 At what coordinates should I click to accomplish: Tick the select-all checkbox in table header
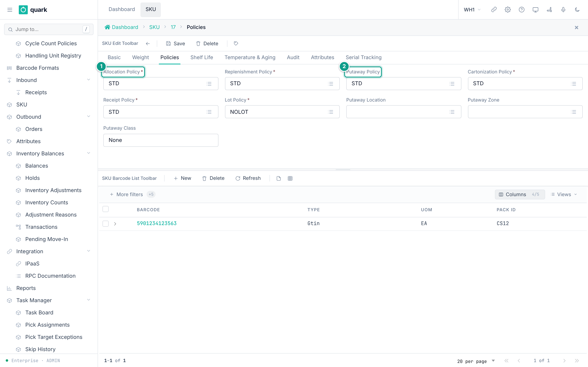105,209
